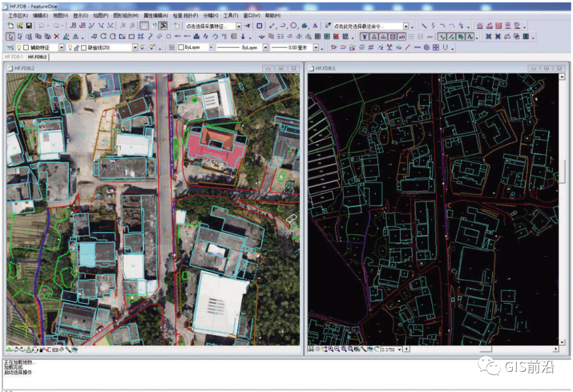Click the triangle symbol toolbar button
This screenshot has width=573, height=392.
pos(374,37)
